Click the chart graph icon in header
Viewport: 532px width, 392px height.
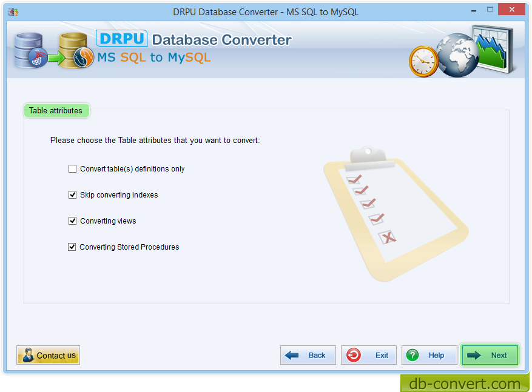click(494, 49)
